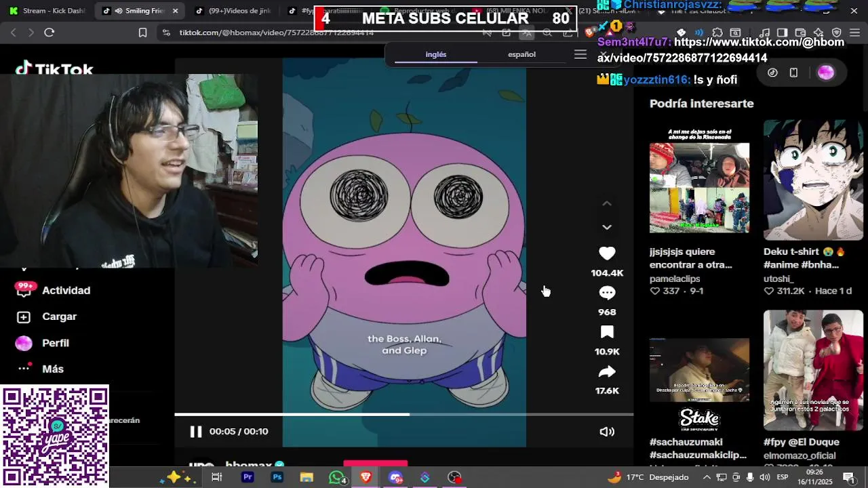Bookmark this page in the address bar
868x488 pixels.
pos(142,33)
